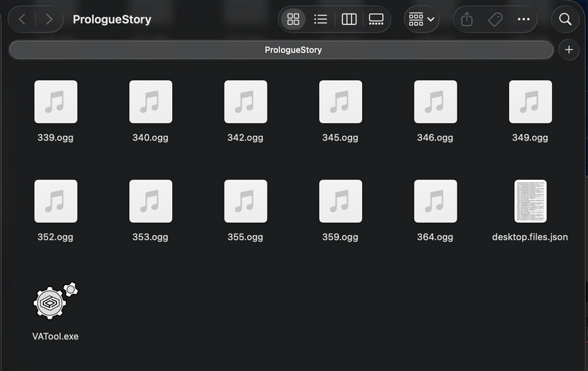Switch to gallery view
The height and width of the screenshot is (371, 588).
coord(376,19)
